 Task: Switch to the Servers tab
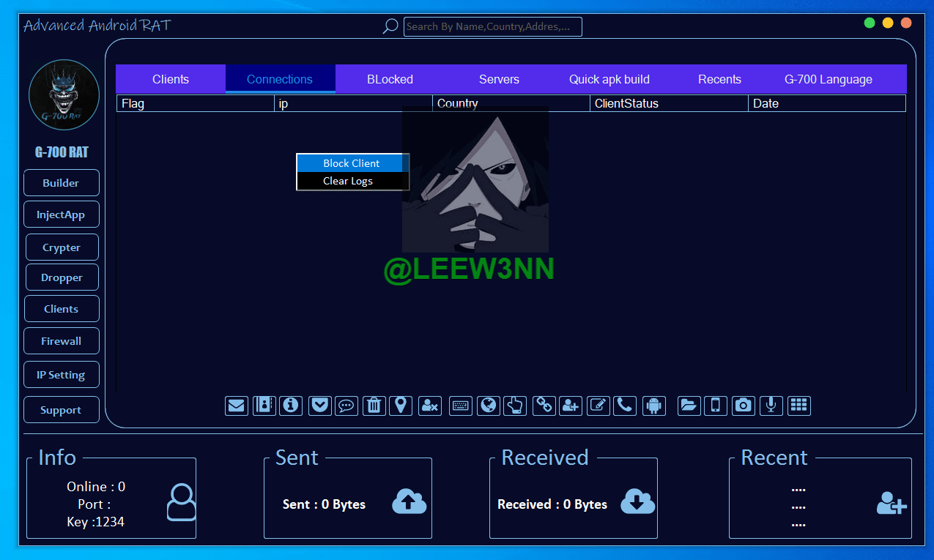(499, 79)
